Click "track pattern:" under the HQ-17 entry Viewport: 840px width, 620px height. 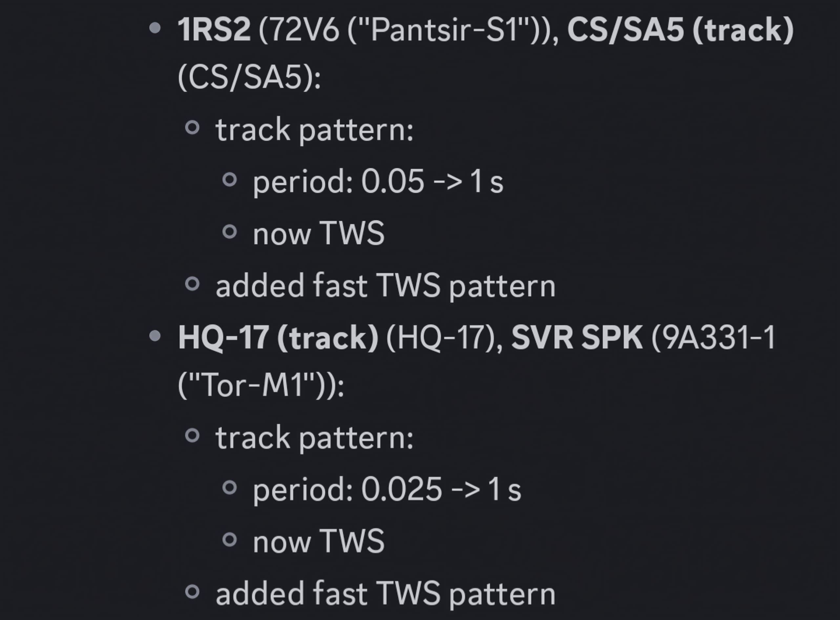pos(314,438)
